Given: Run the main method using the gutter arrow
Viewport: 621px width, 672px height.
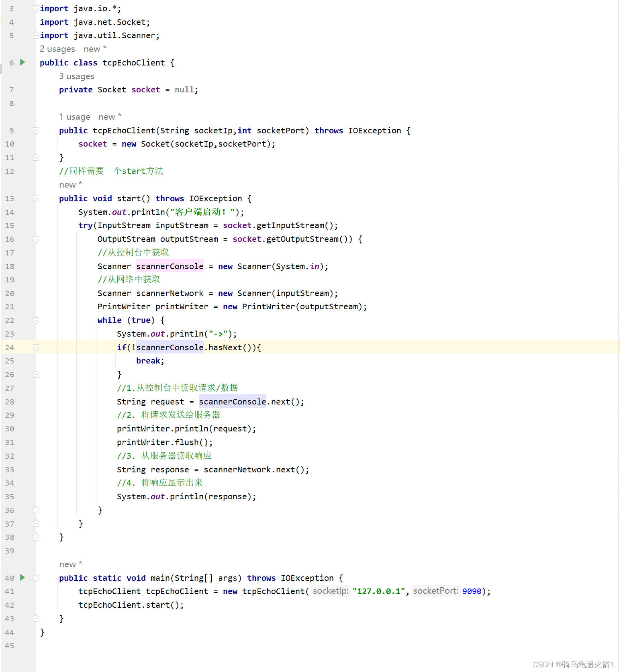Looking at the screenshot, I should pyautogui.click(x=23, y=578).
